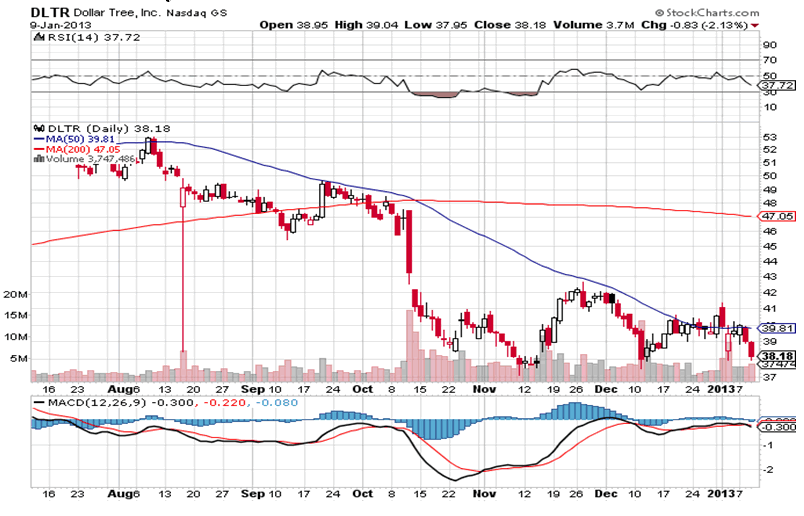This screenshot has height=516, width=804.
Task: Click the black 38.18 last-price tag on the price axis
Action: 778,356
